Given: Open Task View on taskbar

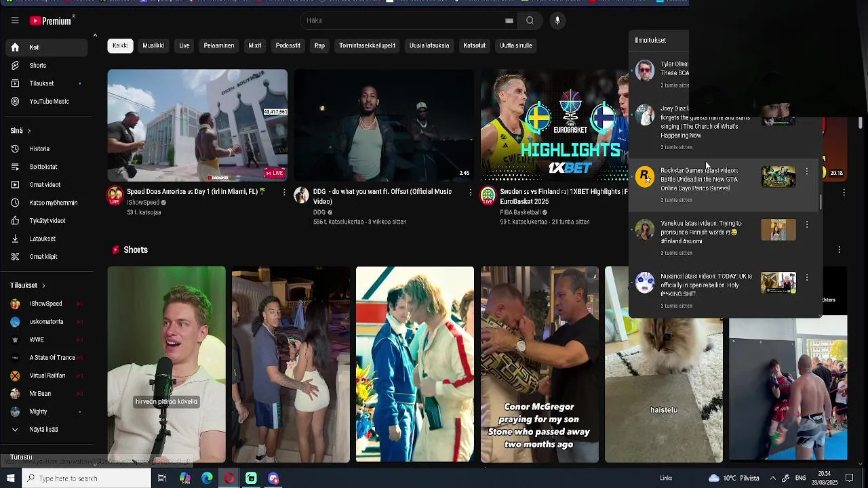Looking at the screenshot, I should (161, 479).
